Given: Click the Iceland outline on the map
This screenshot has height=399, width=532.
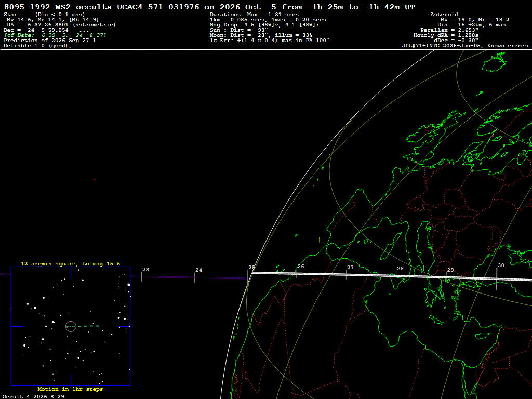Looking at the screenshot, I should pos(495,62).
